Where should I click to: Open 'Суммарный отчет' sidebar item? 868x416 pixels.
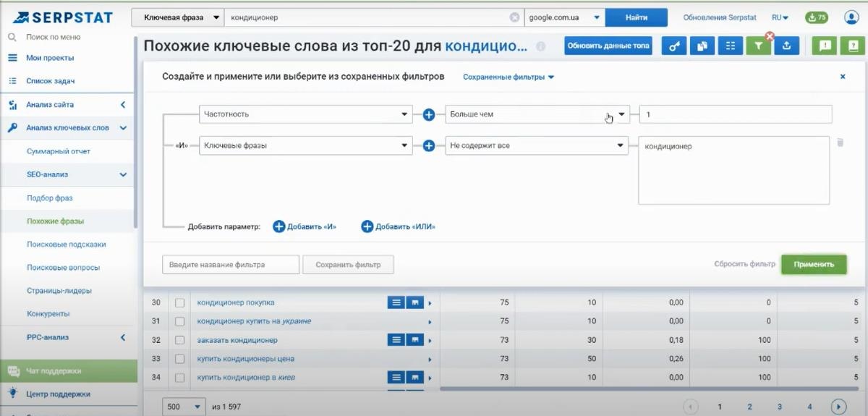pyautogui.click(x=59, y=151)
